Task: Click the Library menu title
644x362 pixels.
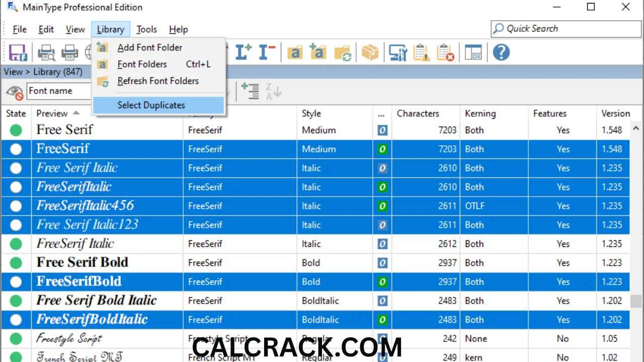Action: pos(111,30)
